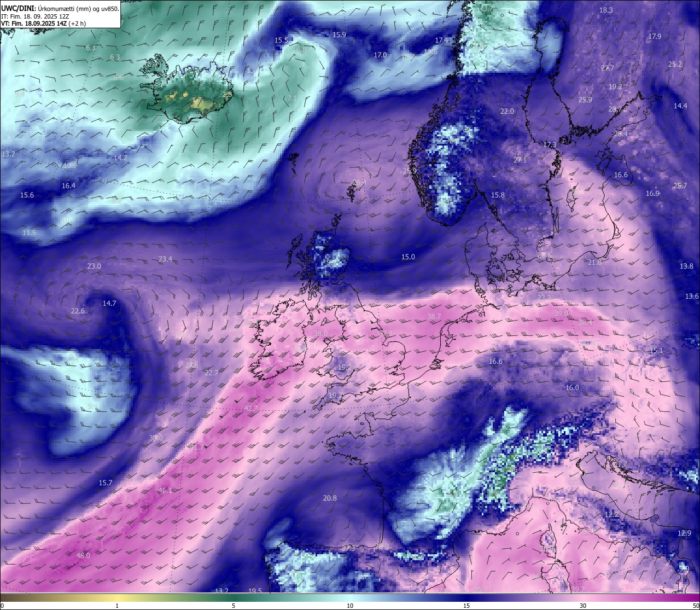
Task: Click the 12.2 value over Italy
Action: (611, 514)
